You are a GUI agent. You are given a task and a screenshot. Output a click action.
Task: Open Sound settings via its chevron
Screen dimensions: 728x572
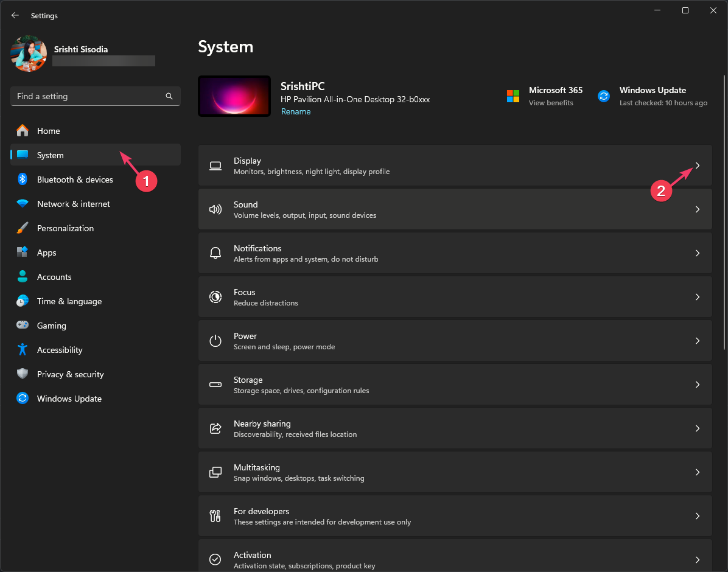click(698, 209)
